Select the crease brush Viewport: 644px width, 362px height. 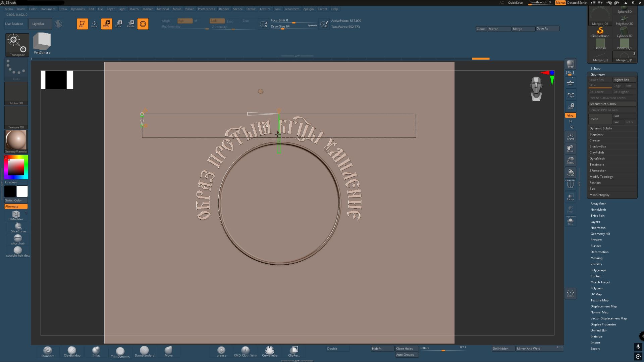(221, 352)
